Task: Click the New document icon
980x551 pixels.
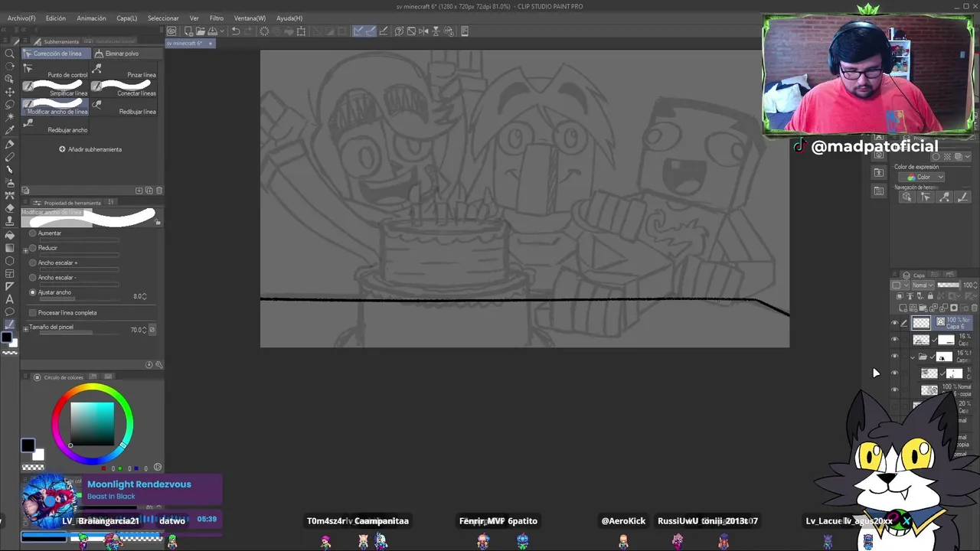Action: [188, 31]
